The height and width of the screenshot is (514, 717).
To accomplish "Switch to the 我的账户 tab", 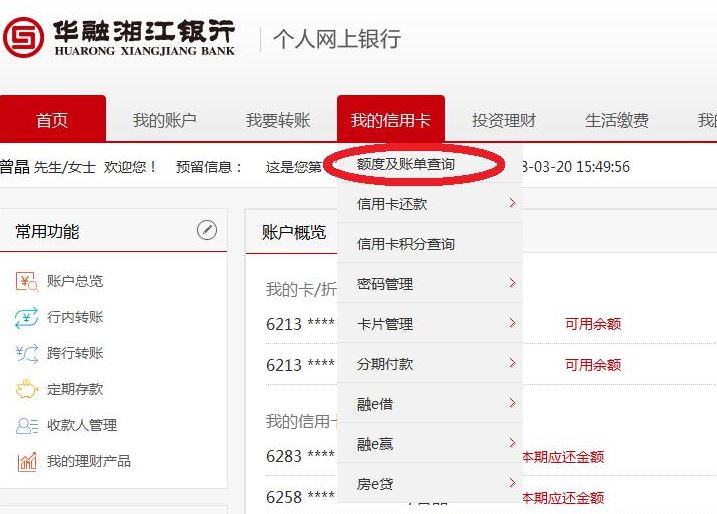I will (165, 121).
